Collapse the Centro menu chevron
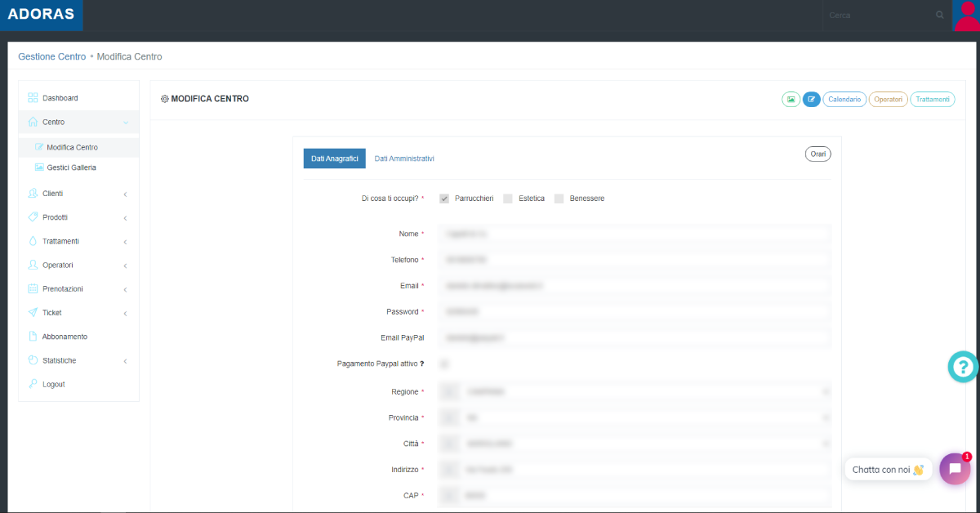This screenshot has height=513, width=980. [x=125, y=123]
